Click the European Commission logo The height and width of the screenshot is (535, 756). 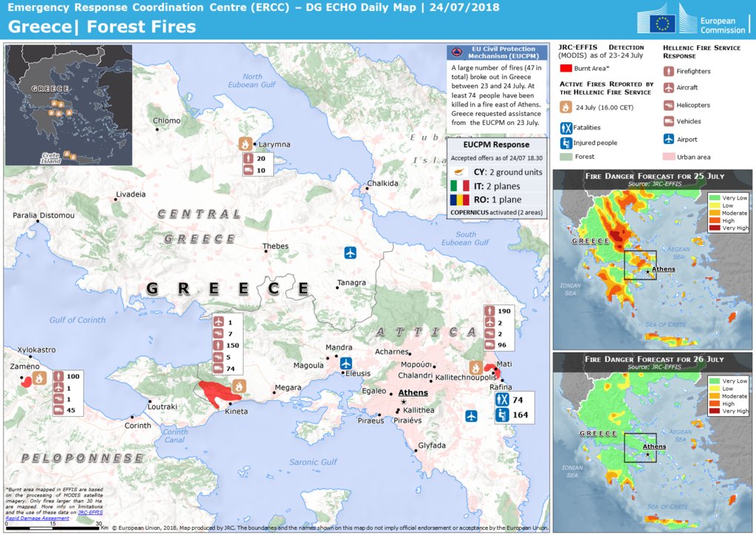(x=693, y=20)
